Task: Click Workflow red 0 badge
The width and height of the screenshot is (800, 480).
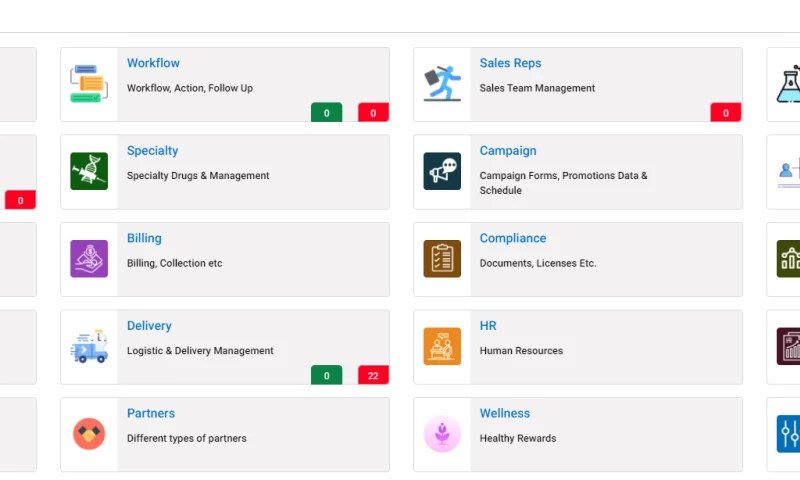Action: (373, 113)
